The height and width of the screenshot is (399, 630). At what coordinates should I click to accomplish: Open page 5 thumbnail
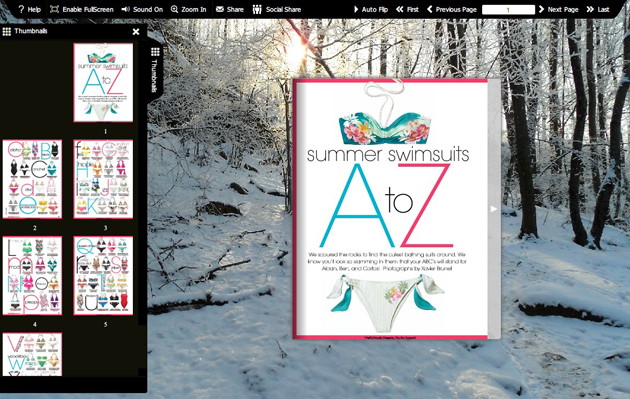pyautogui.click(x=103, y=276)
